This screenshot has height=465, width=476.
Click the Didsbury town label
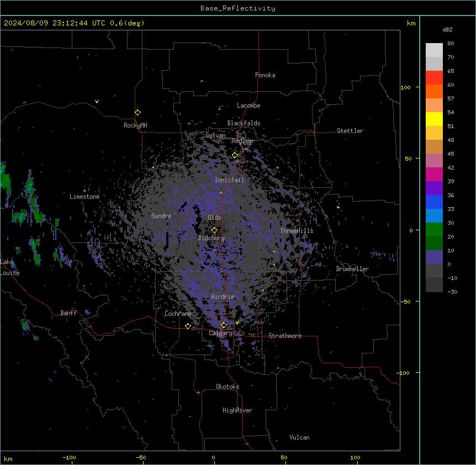tap(211, 238)
